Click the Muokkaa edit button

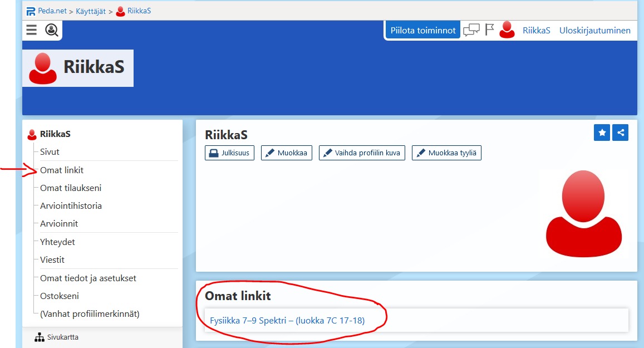tap(287, 153)
